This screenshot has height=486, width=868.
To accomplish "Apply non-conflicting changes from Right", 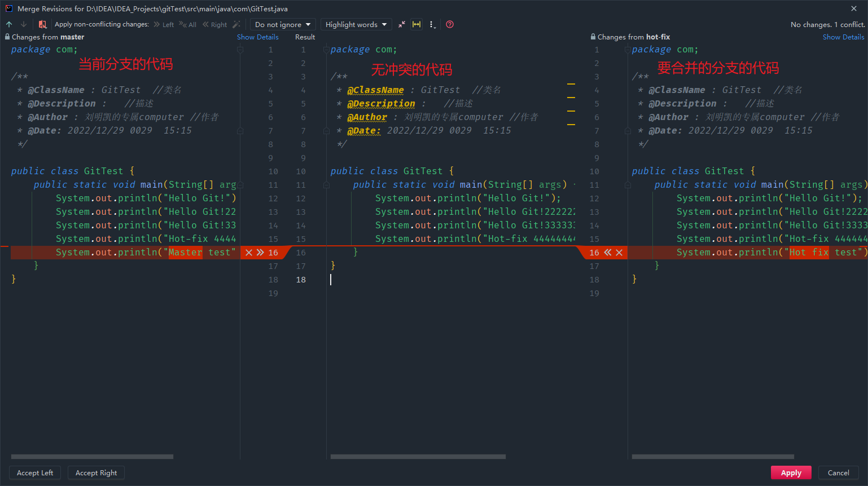I will [214, 24].
